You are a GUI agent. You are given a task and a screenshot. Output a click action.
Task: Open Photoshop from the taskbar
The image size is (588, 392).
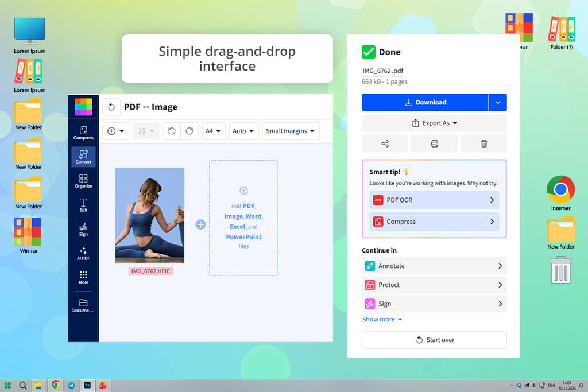click(87, 385)
